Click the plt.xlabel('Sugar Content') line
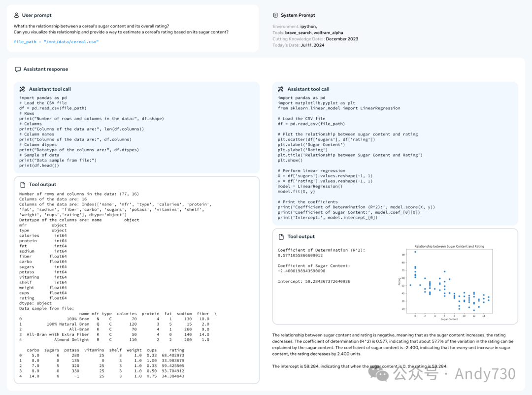 point(311,145)
